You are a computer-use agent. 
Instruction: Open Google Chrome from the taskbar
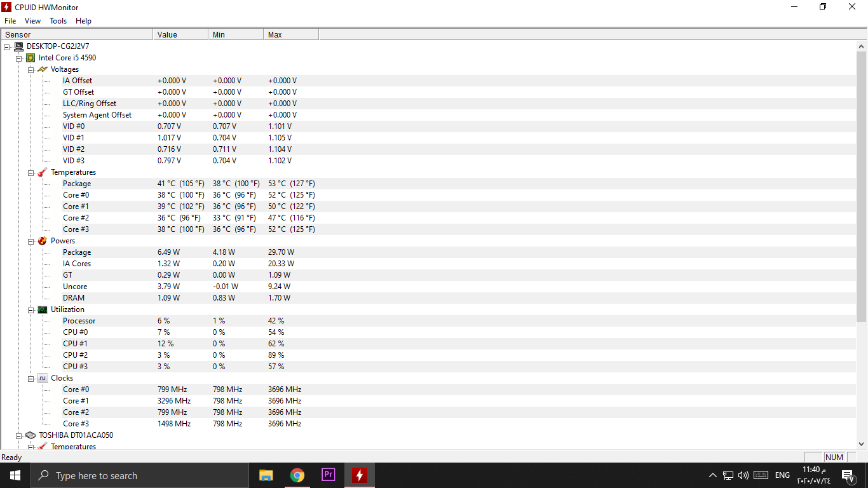tap(297, 475)
